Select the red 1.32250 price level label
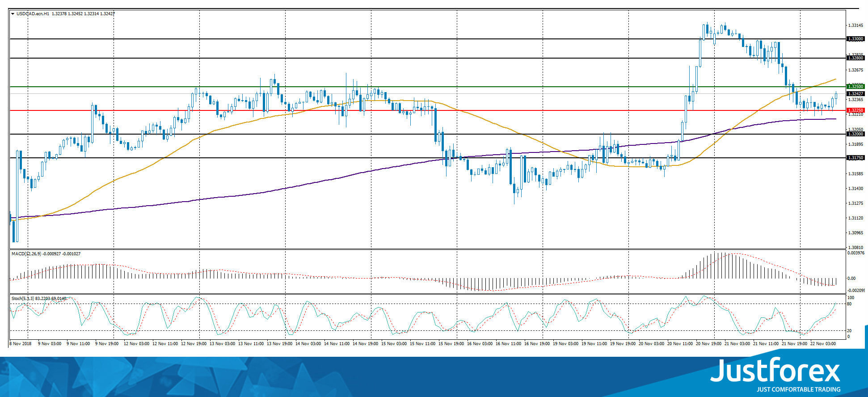This screenshot has height=397, width=868. pos(856,110)
